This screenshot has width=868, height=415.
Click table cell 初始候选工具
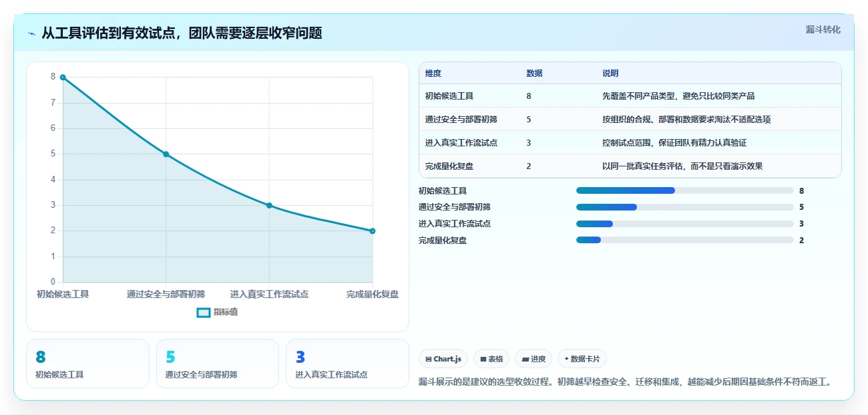449,96
